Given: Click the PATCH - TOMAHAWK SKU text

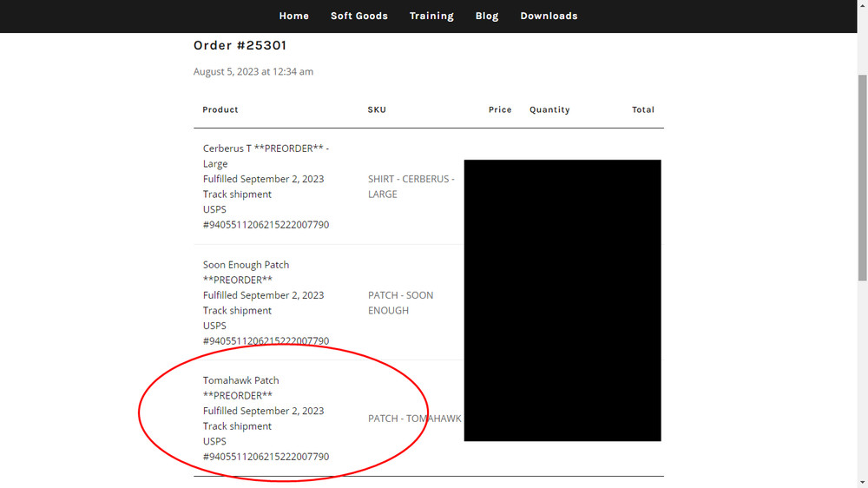Looking at the screenshot, I should point(414,419).
